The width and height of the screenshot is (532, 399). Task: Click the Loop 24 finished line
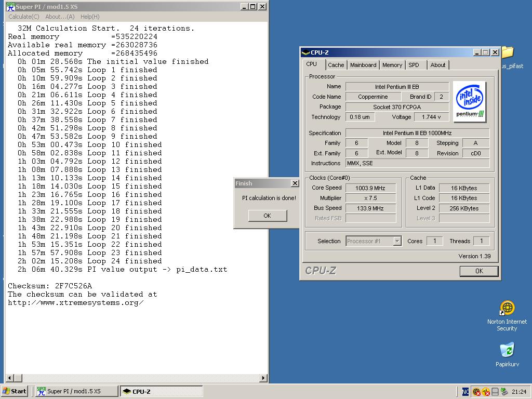89,261
